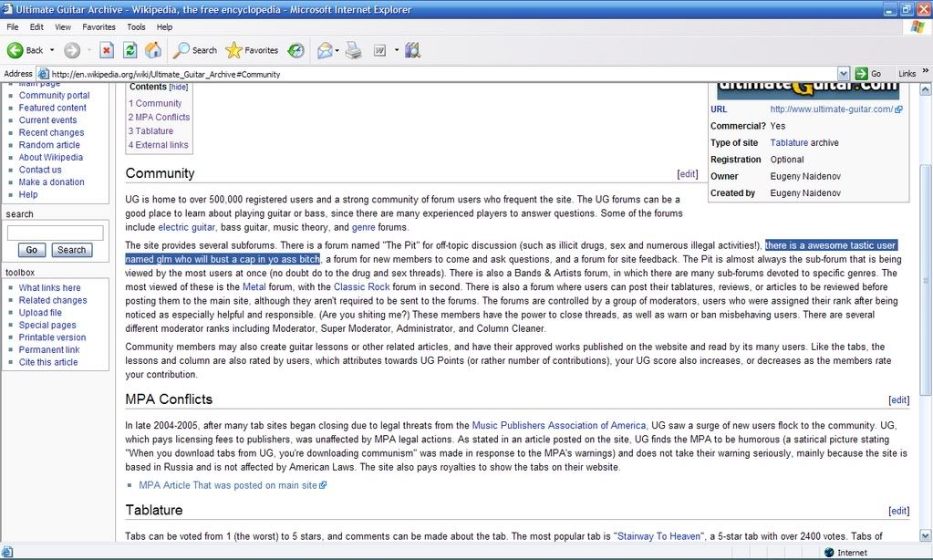Open the About Wikipedia link

pos(50,157)
